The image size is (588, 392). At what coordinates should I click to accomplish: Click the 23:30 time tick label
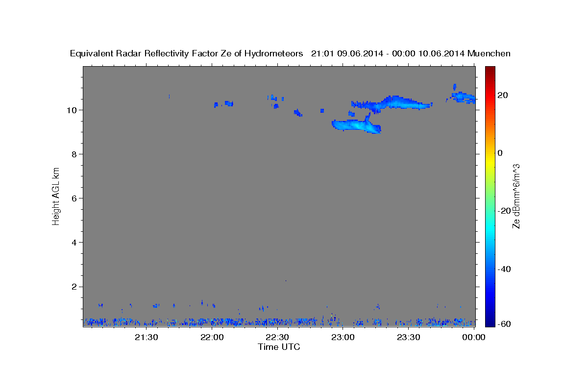click(x=408, y=337)
